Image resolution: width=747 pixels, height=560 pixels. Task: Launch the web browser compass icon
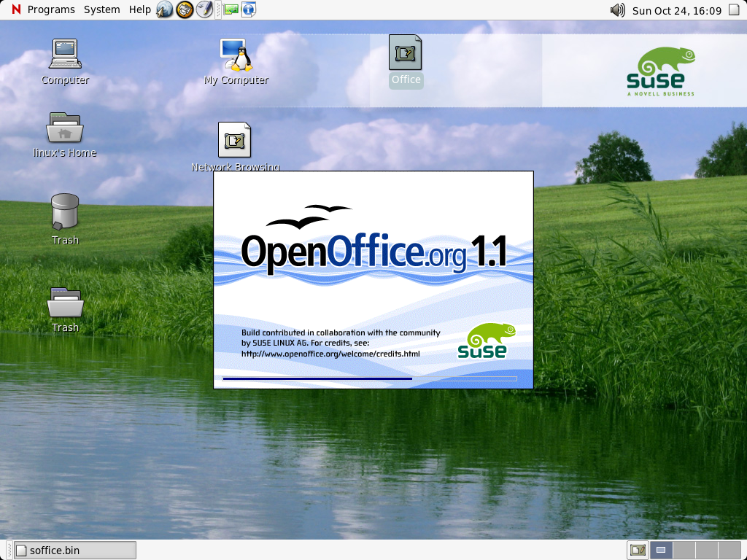point(165,9)
